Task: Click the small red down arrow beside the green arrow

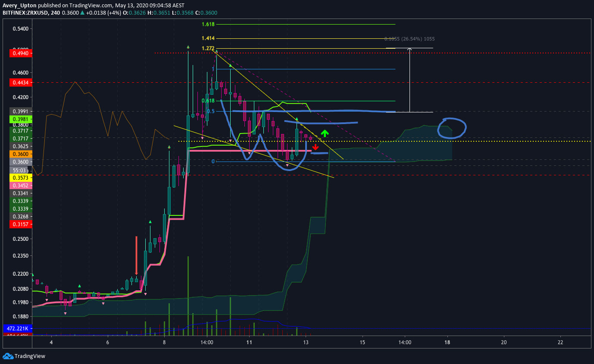Action: click(316, 147)
